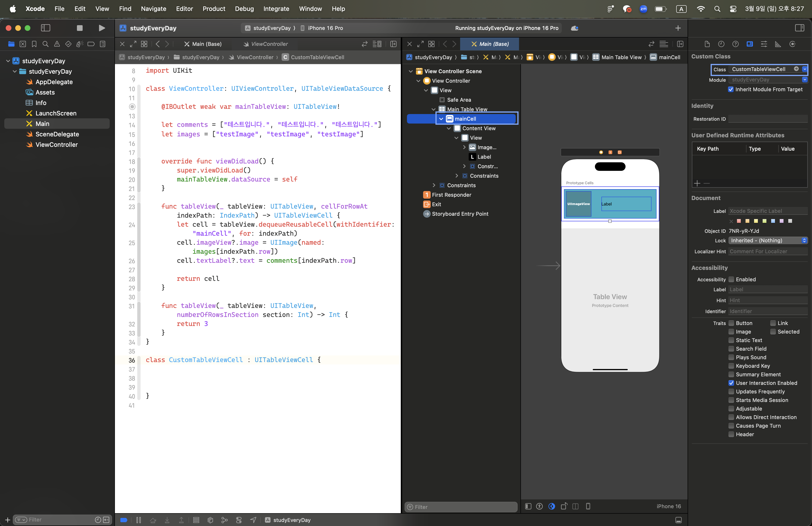812x526 pixels.
Task: Show the Issue navigator warning icon
Action: [57, 44]
